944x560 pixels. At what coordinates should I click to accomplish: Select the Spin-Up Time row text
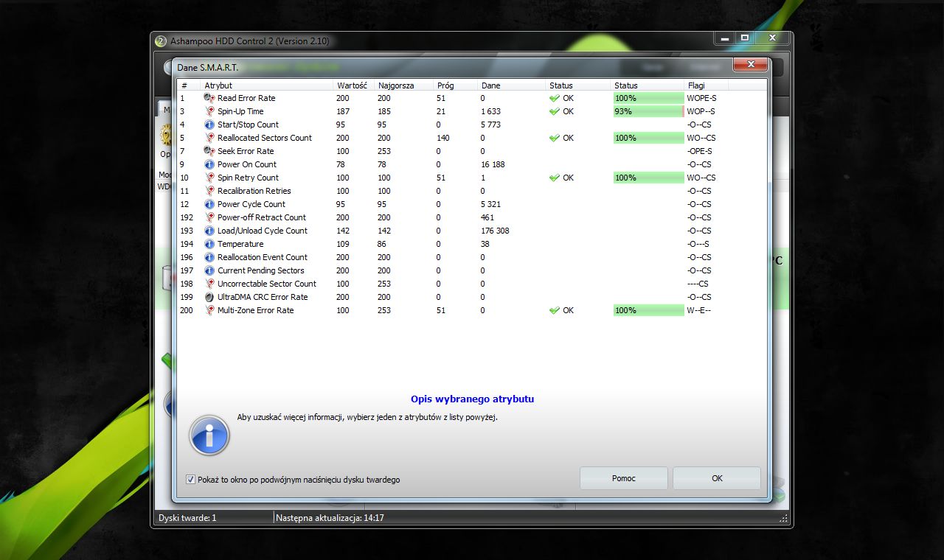[240, 111]
